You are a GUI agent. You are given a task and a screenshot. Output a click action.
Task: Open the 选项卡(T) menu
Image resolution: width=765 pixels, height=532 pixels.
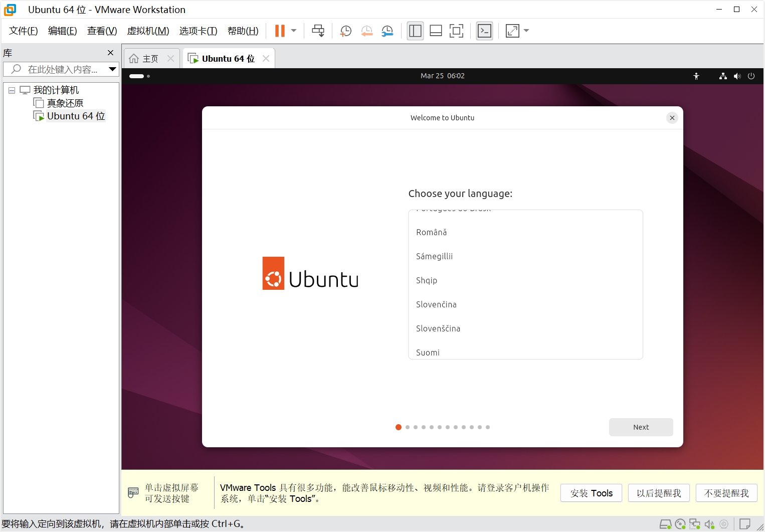click(199, 31)
